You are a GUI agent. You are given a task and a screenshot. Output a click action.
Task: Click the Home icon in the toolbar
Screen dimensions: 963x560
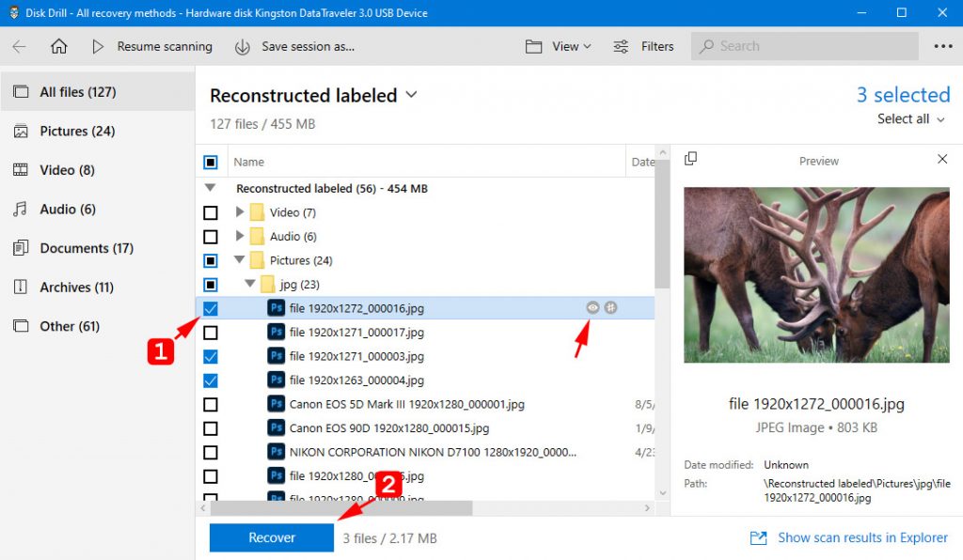pyautogui.click(x=58, y=45)
